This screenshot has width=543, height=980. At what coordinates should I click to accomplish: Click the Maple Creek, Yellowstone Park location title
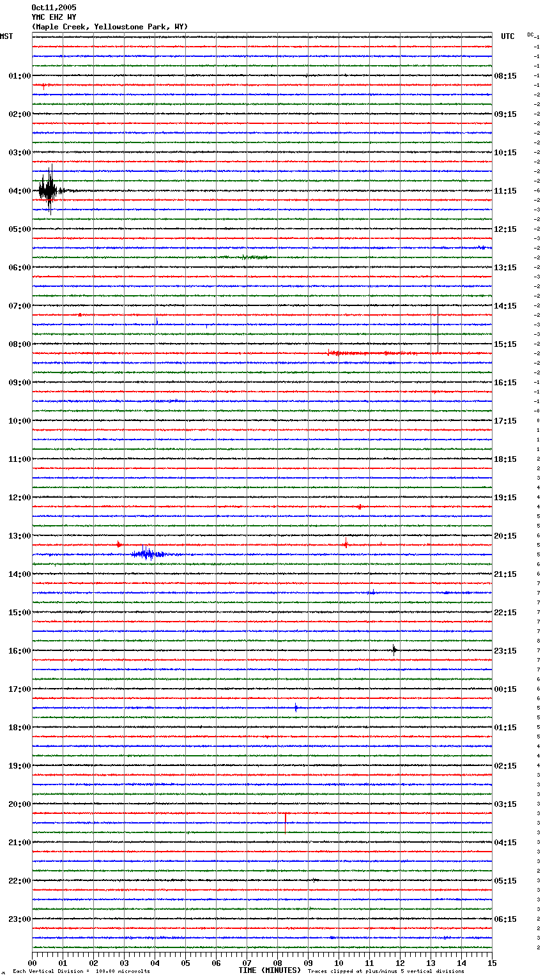tap(109, 27)
